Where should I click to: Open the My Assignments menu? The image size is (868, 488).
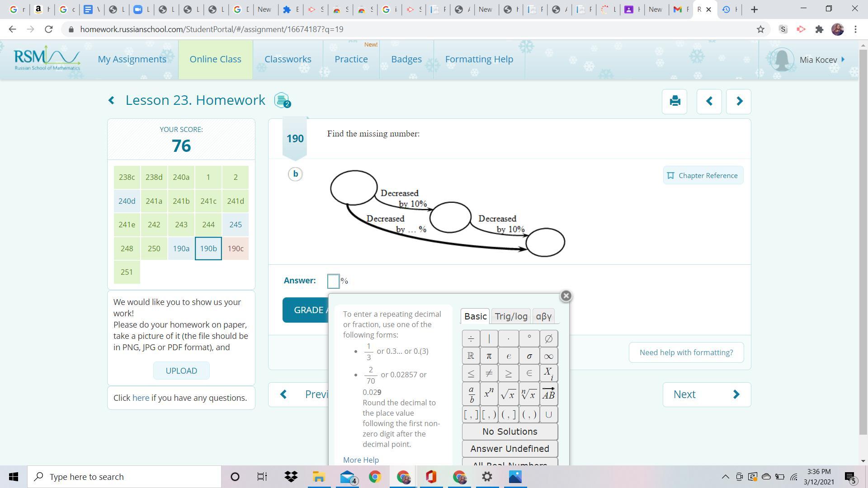coord(132,59)
